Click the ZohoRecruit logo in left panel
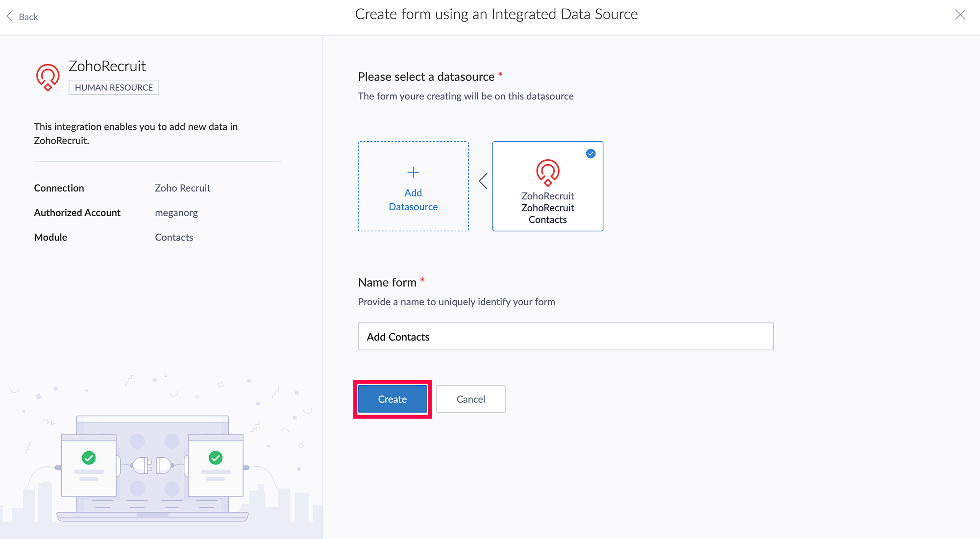This screenshot has width=980, height=539. (48, 77)
